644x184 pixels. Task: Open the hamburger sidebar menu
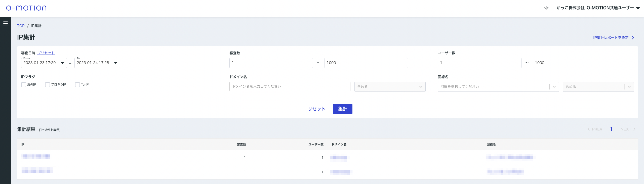(6, 23)
